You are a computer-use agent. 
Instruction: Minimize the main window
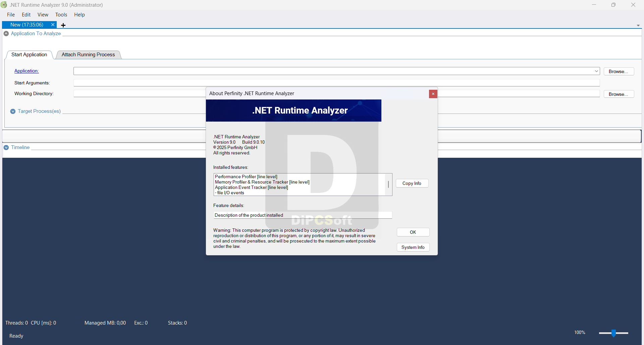(x=594, y=5)
